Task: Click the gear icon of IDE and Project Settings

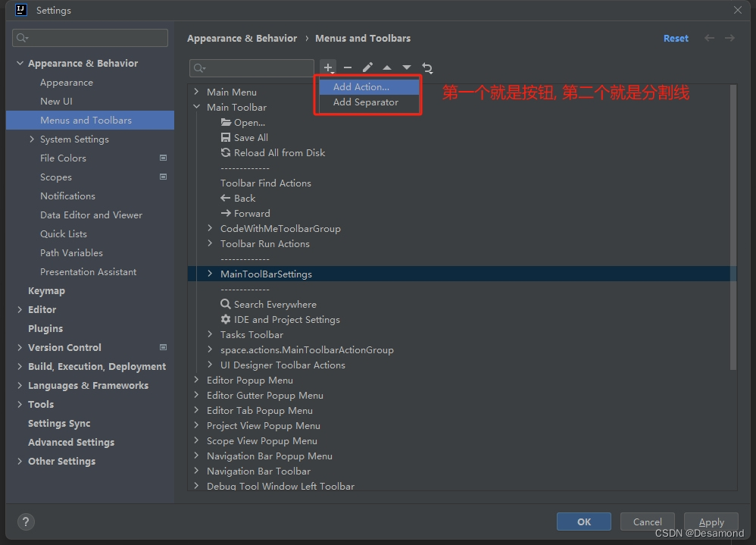Action: pyautogui.click(x=226, y=319)
